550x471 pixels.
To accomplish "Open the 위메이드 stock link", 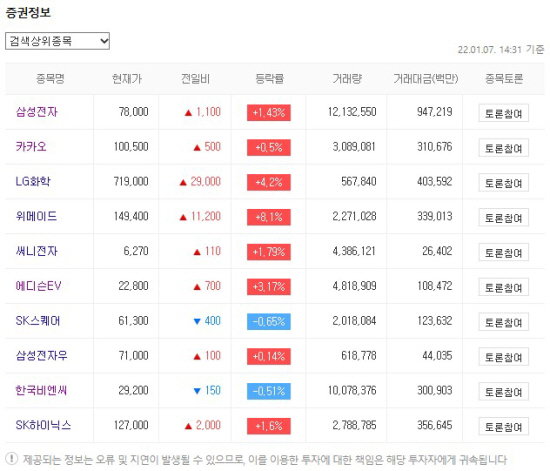I will click(x=36, y=216).
